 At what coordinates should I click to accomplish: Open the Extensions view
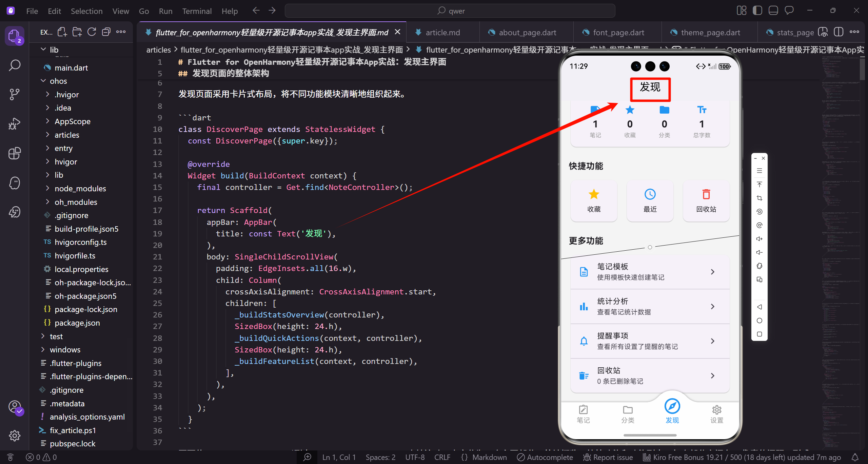[x=14, y=153]
